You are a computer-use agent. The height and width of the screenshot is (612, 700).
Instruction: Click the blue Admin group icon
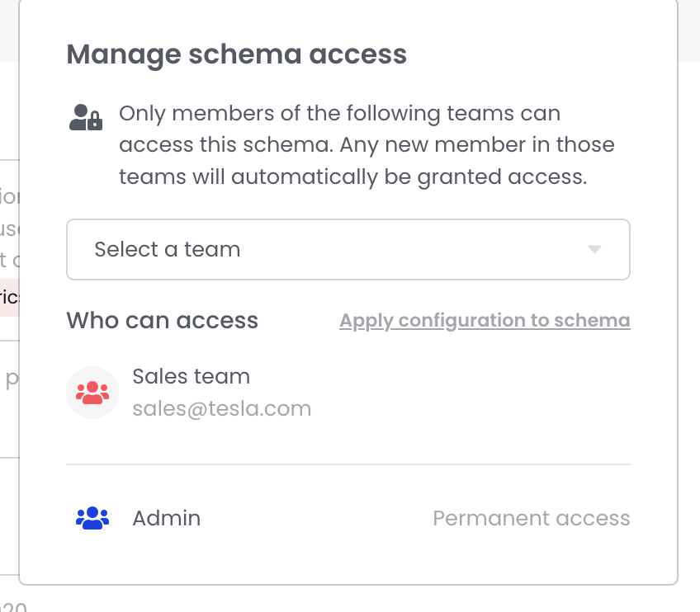coord(92,518)
